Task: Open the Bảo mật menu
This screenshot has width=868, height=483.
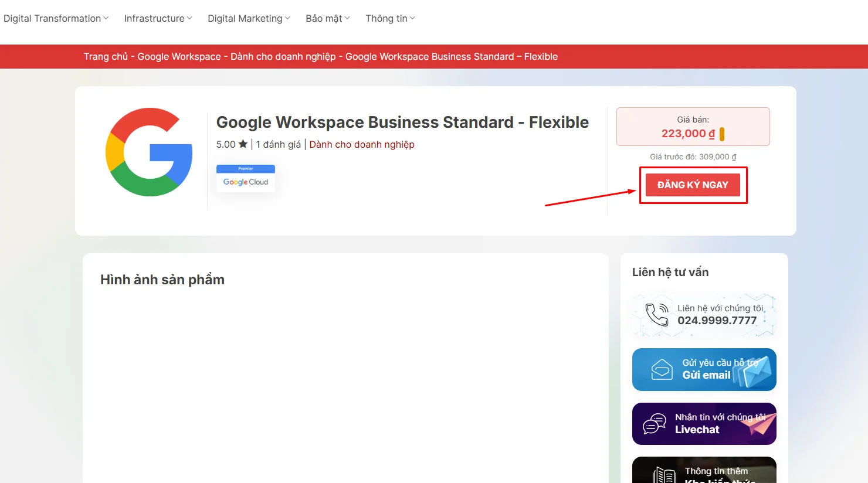Action: (x=327, y=19)
